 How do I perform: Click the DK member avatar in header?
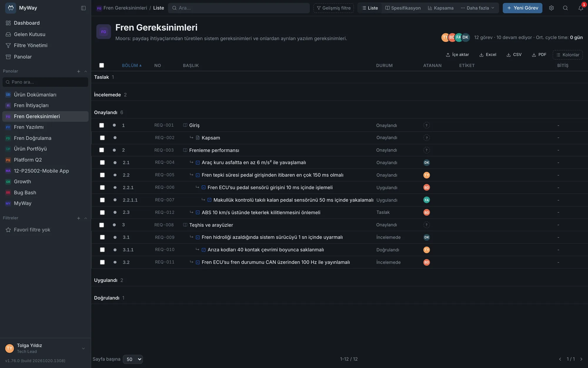(x=465, y=37)
